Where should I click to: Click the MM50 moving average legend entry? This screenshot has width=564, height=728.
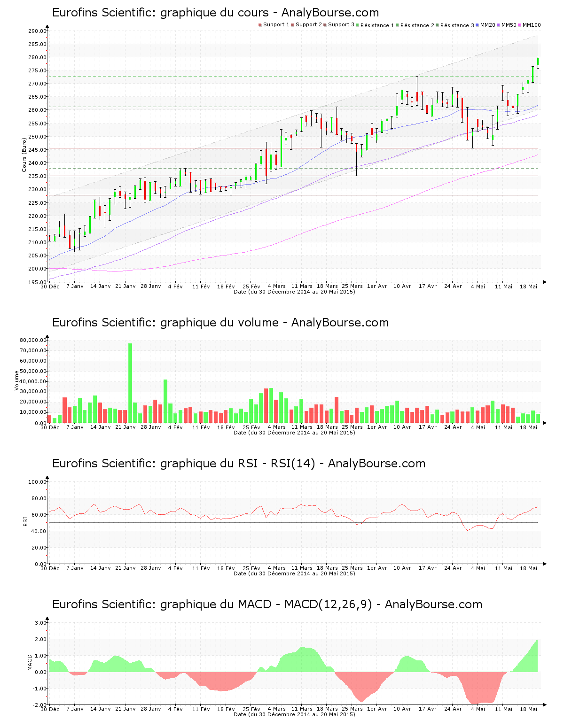(x=507, y=25)
